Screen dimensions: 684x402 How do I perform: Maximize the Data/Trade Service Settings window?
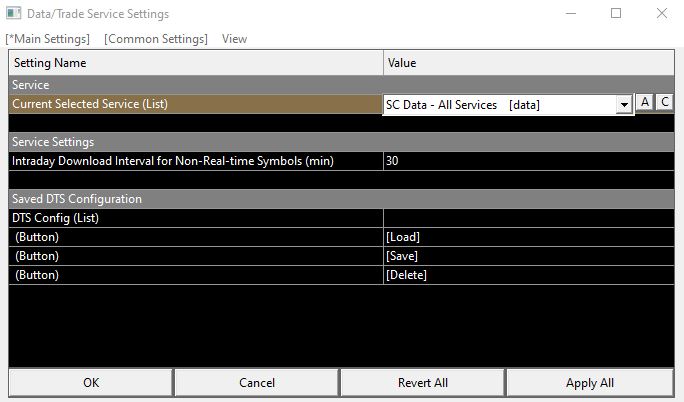(x=616, y=14)
